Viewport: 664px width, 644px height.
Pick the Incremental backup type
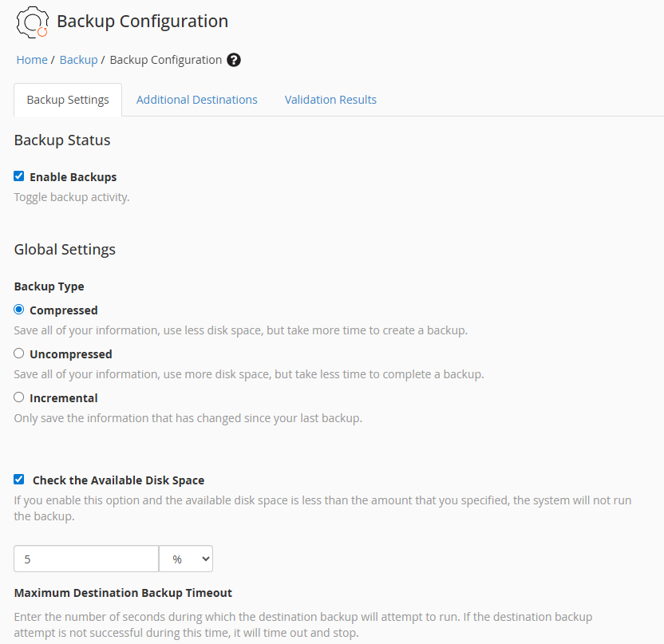coord(18,397)
